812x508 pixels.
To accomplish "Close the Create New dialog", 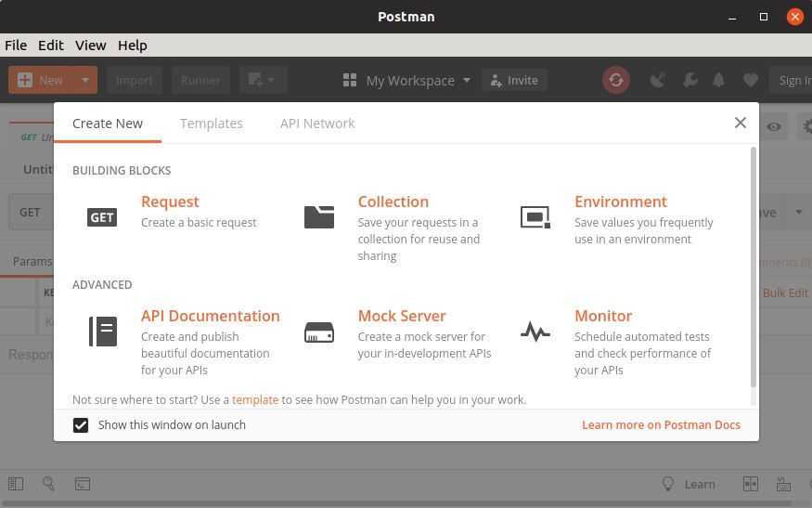I will 740,123.
